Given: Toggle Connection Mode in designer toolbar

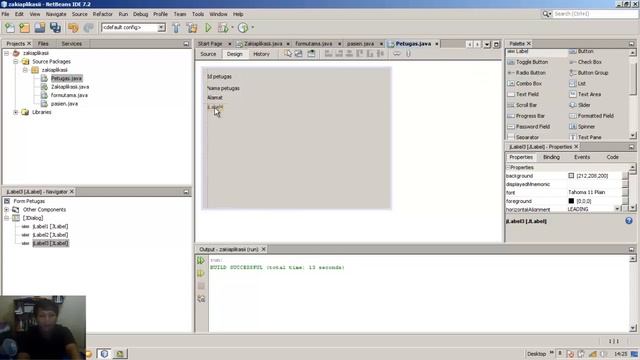Looking at the screenshot, I should pos(299,53).
